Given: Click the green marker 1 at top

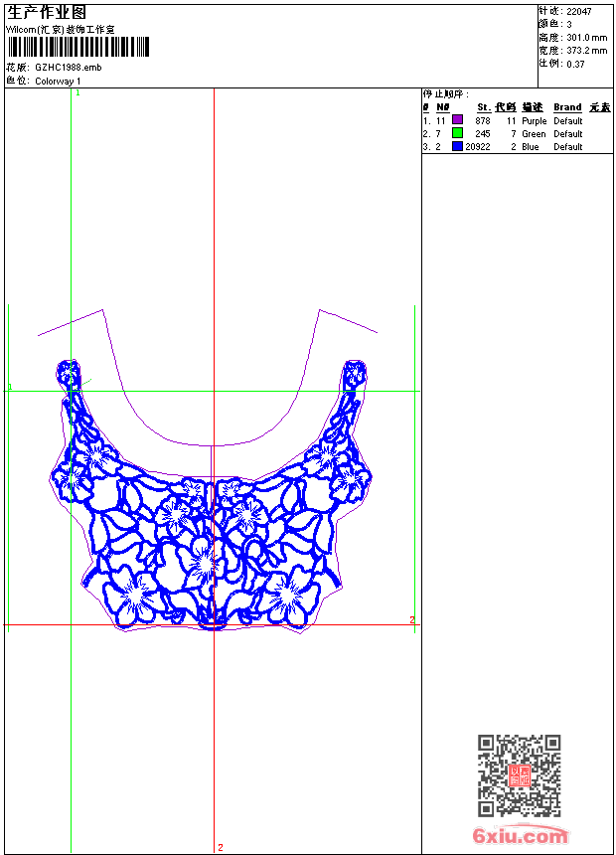Looking at the screenshot, I should coord(77,92).
